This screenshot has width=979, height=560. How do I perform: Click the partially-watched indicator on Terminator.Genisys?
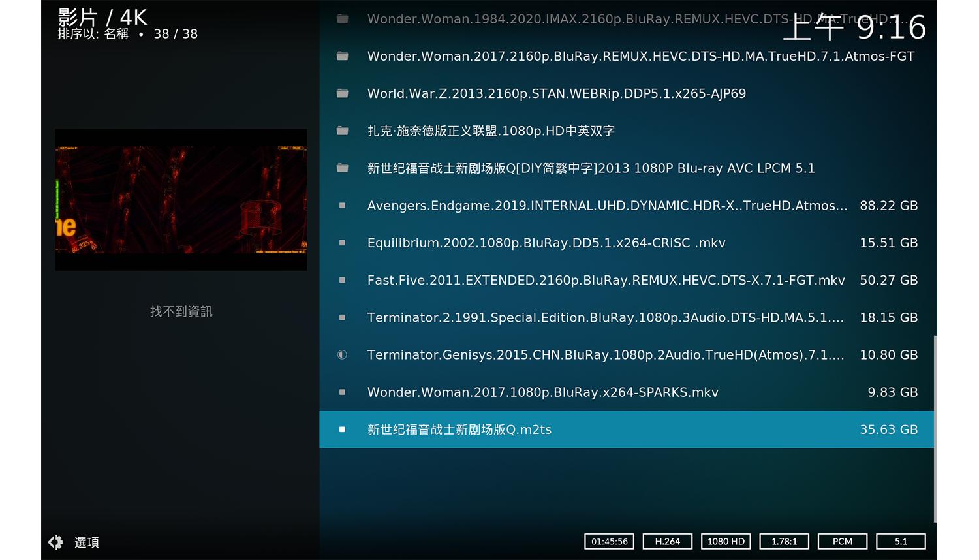click(341, 354)
